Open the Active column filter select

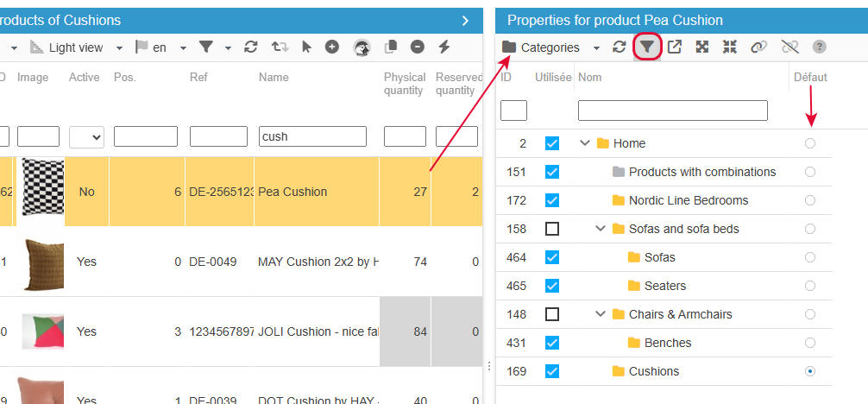click(x=86, y=137)
